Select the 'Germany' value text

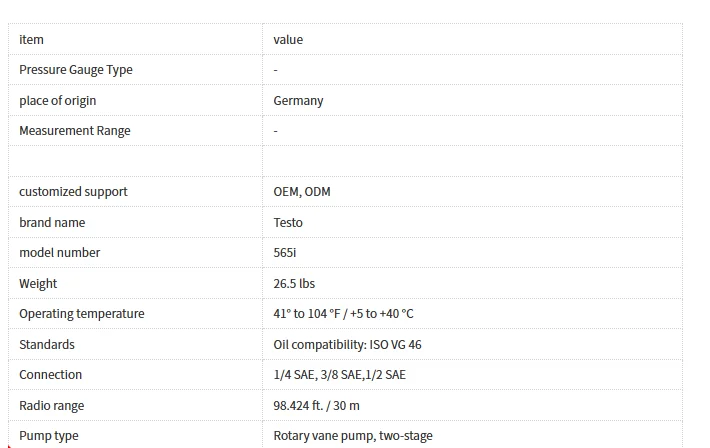point(298,101)
